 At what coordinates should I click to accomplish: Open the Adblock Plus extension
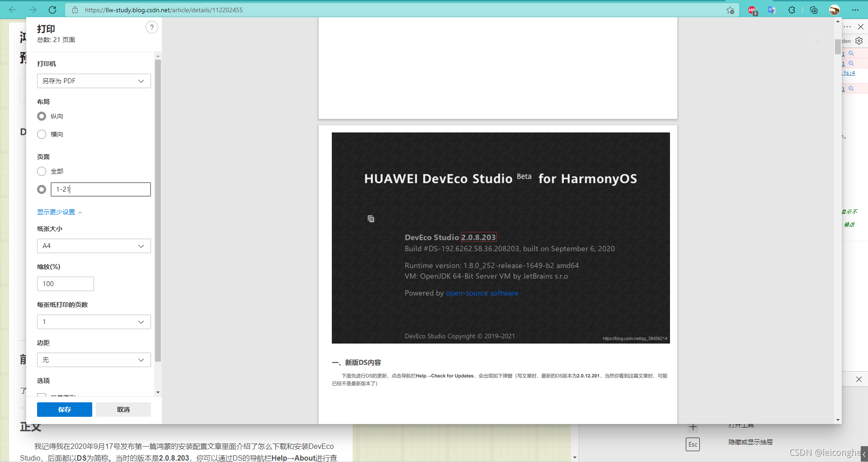(752, 10)
